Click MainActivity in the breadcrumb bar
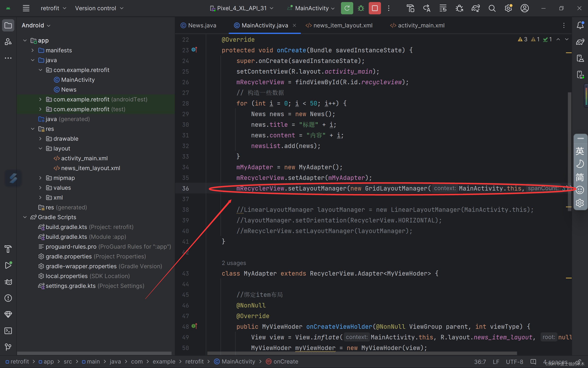Viewport: 588px width, 368px height. tap(235, 361)
